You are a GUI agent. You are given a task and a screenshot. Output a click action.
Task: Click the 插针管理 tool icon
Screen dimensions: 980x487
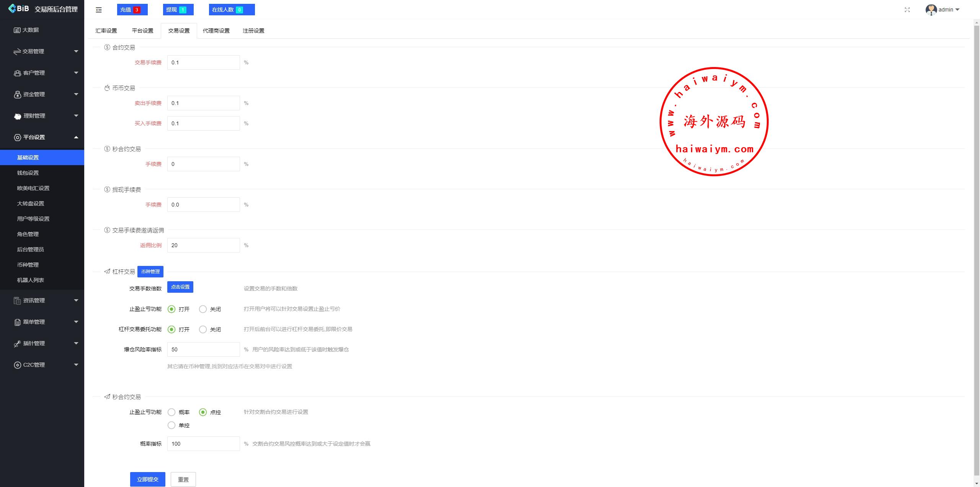17,344
